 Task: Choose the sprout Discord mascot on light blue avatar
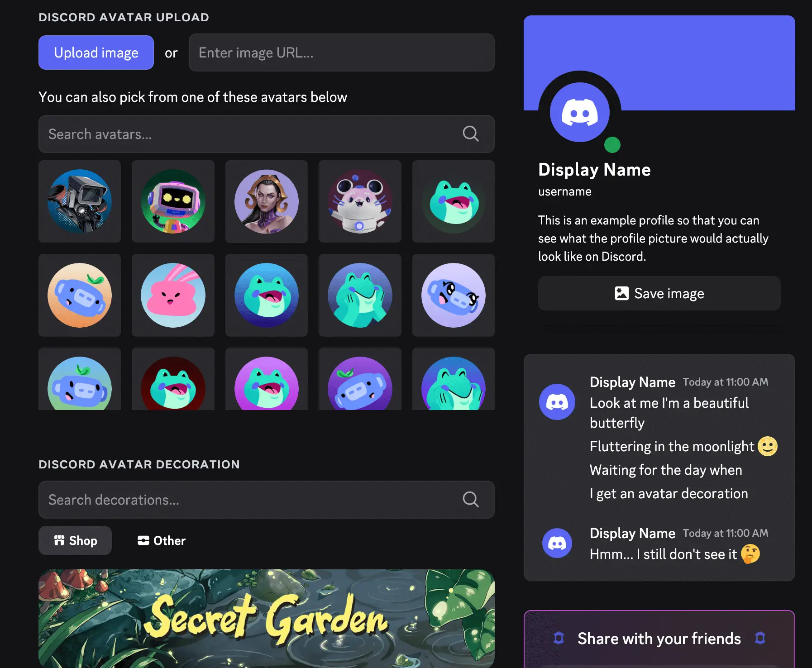point(80,379)
